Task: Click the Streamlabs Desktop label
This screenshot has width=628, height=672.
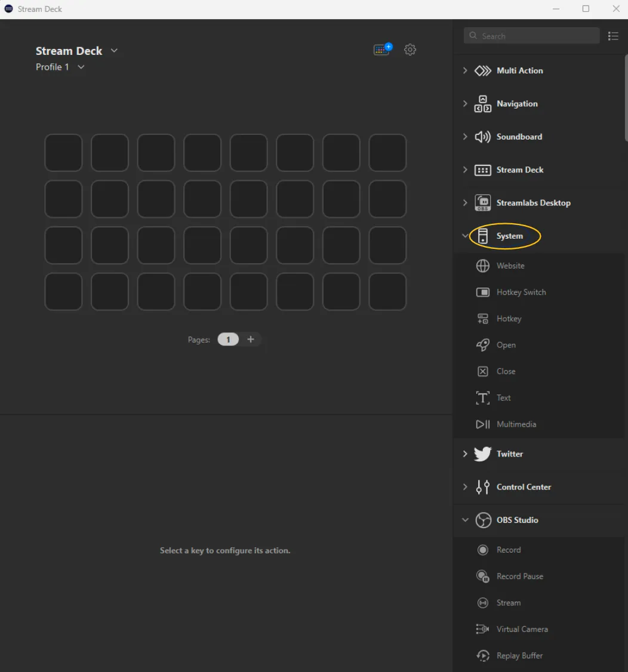Action: coord(533,203)
